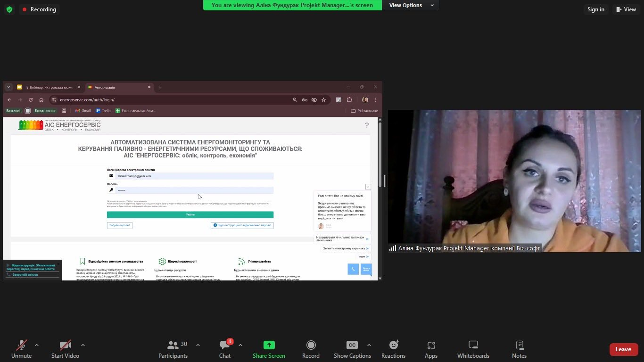
Task: Click the presenter's video thumbnail
Action: [514, 181]
